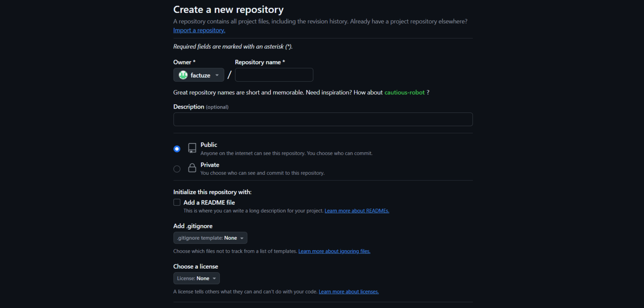Open Learn more about ignoring files
644x308 pixels.
334,251
